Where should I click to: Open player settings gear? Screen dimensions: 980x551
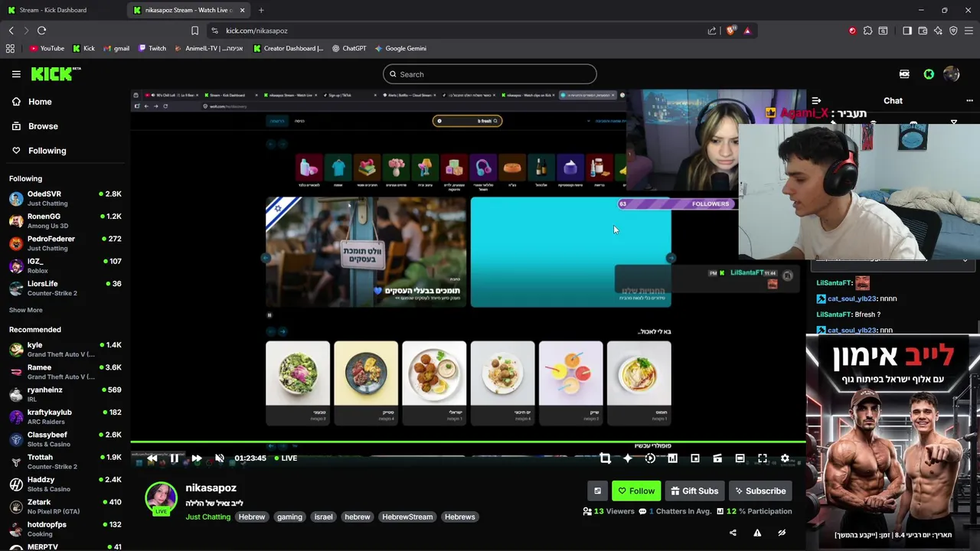point(785,458)
